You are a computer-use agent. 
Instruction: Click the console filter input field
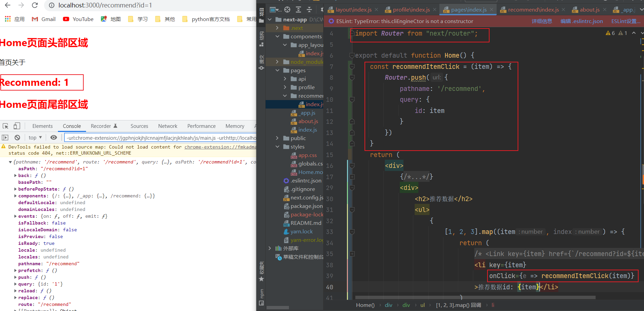(x=161, y=138)
